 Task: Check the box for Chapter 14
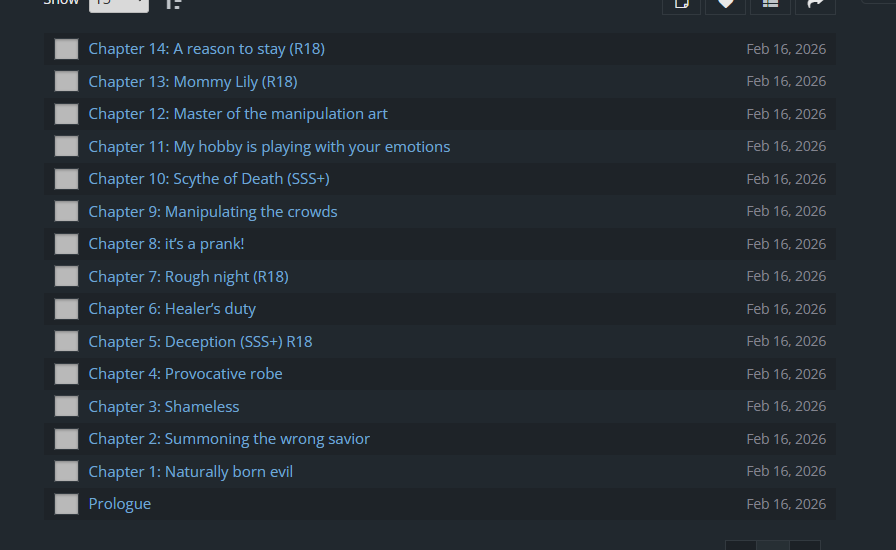point(66,49)
